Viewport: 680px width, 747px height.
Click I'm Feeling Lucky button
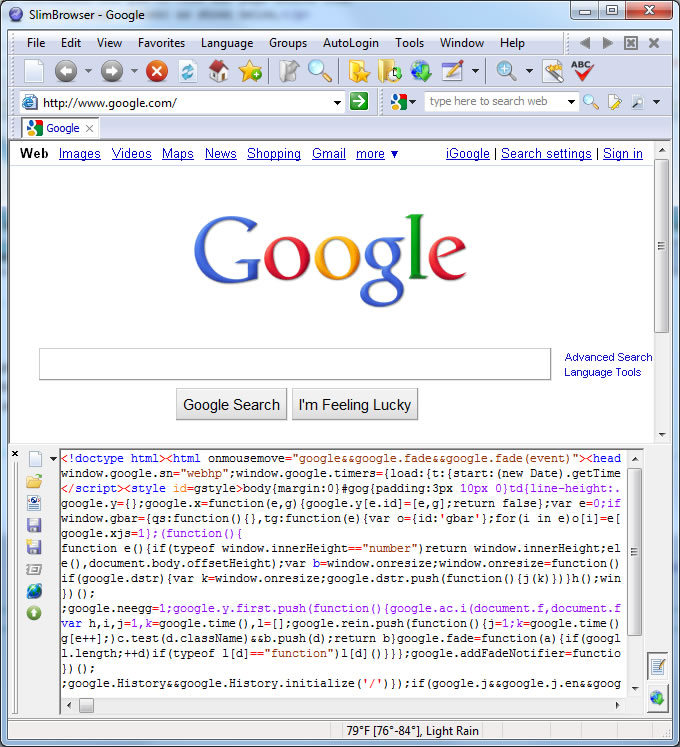[355, 404]
